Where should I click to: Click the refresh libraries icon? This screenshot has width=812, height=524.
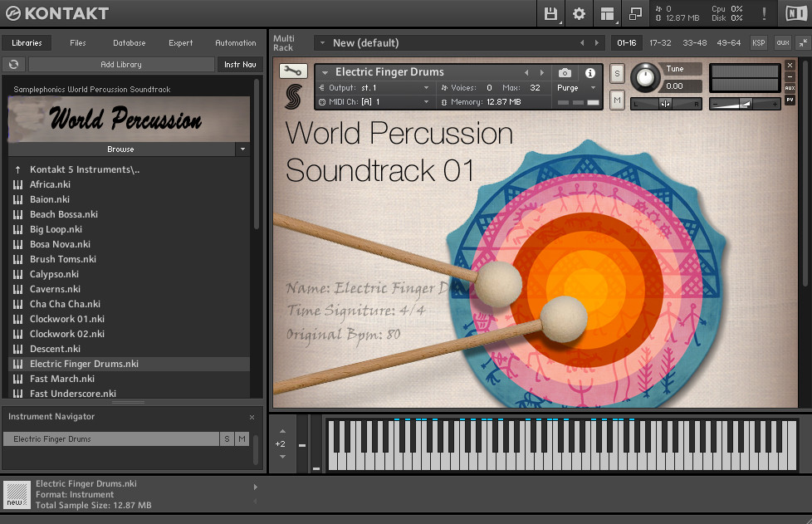(14, 64)
